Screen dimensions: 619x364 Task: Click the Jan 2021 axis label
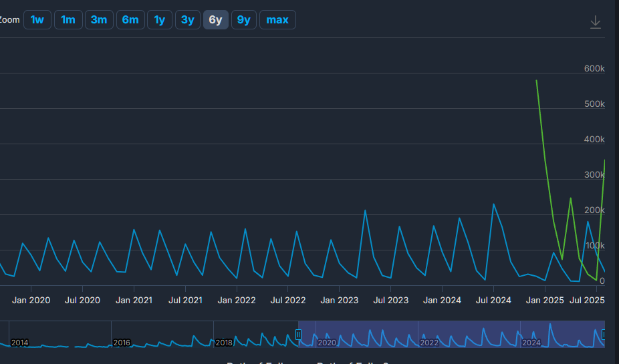pyautogui.click(x=134, y=301)
